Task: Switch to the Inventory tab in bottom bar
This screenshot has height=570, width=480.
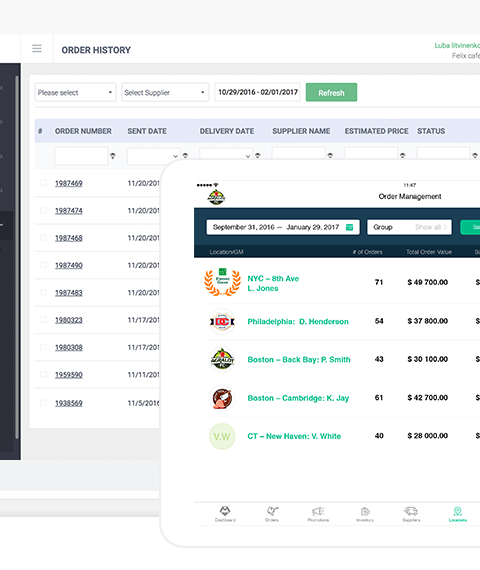Action: (365, 514)
